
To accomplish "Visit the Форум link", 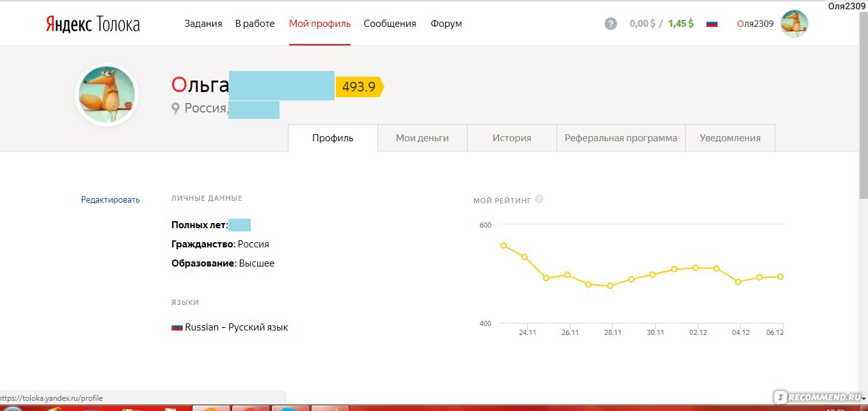I will tap(446, 24).
